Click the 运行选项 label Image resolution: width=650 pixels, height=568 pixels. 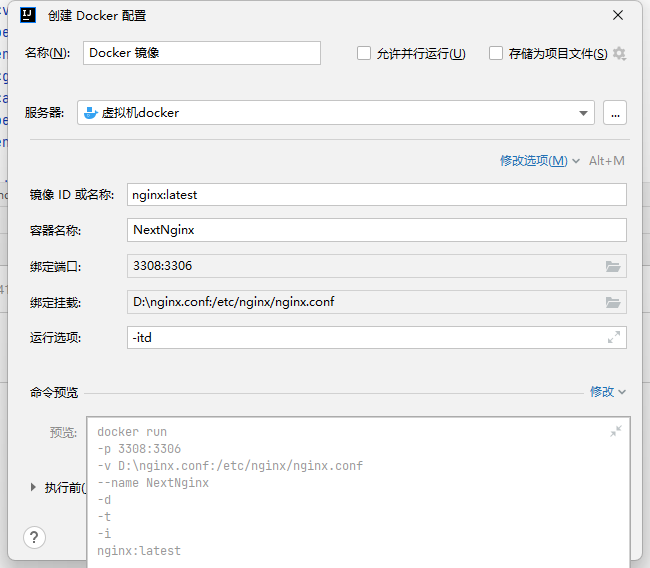coord(56,338)
